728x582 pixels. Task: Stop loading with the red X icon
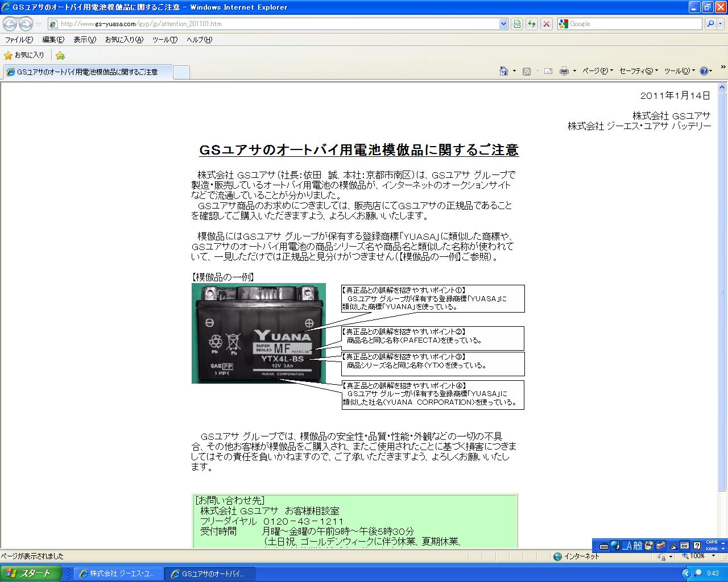click(x=547, y=24)
